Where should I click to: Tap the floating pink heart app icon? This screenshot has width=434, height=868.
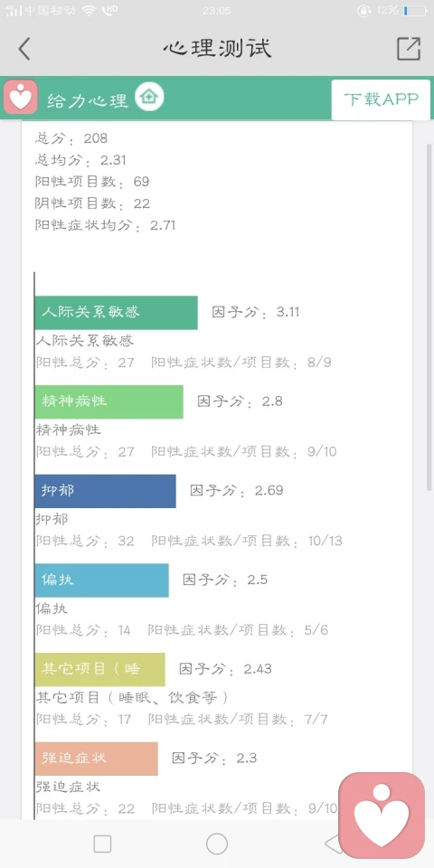(x=382, y=815)
